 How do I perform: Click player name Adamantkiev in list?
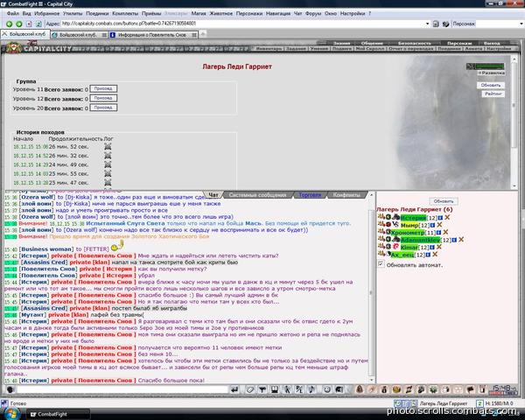[421, 240]
